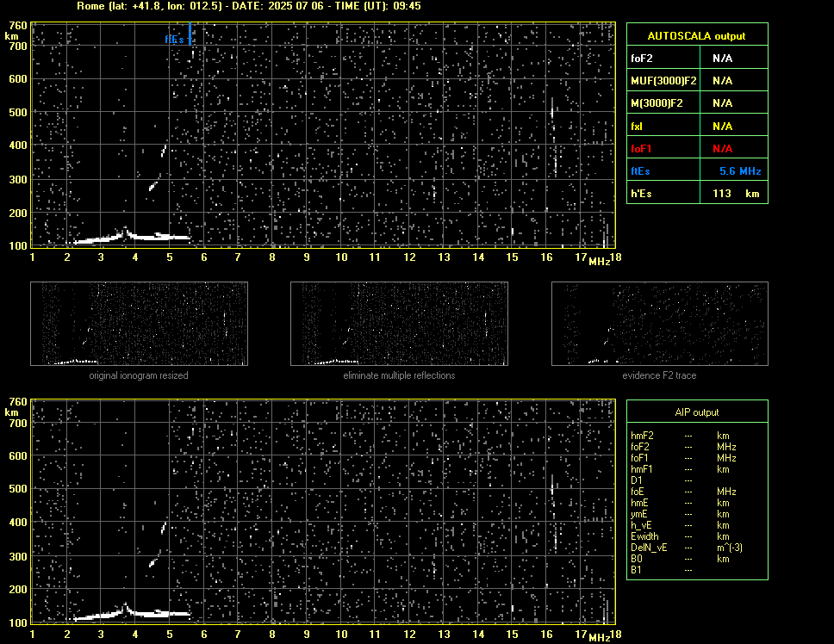Click the Rome date and time title
Screen dimensions: 834x644
point(249,6)
